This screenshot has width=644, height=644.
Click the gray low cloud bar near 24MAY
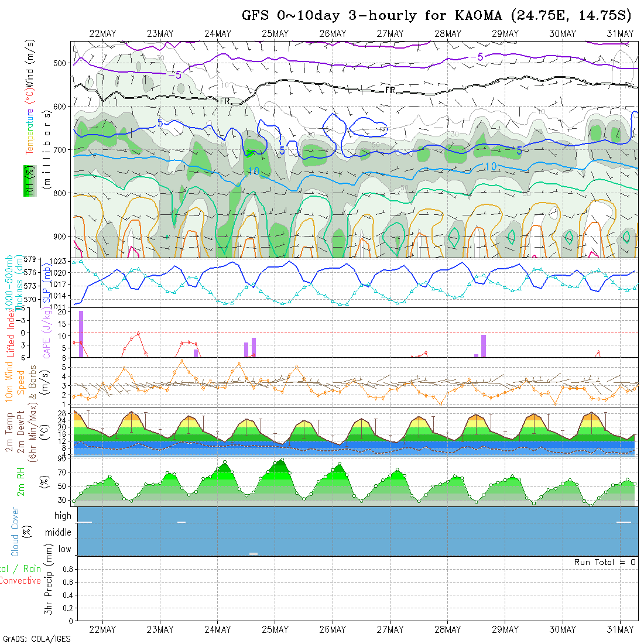254,553
